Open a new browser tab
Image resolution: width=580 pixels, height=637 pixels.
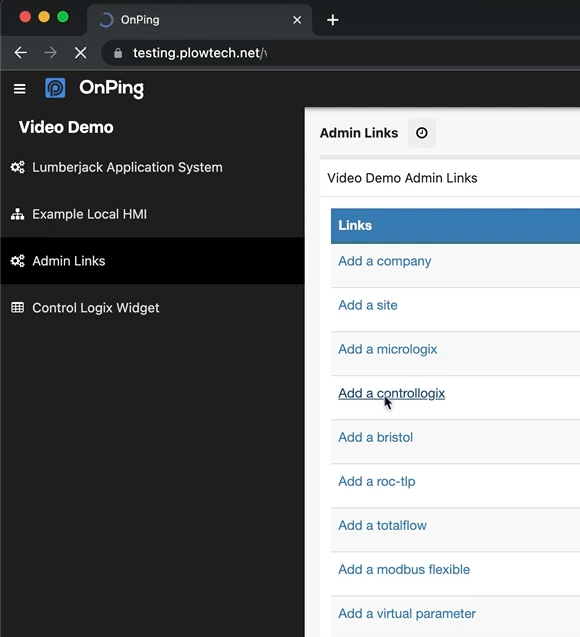click(x=333, y=20)
